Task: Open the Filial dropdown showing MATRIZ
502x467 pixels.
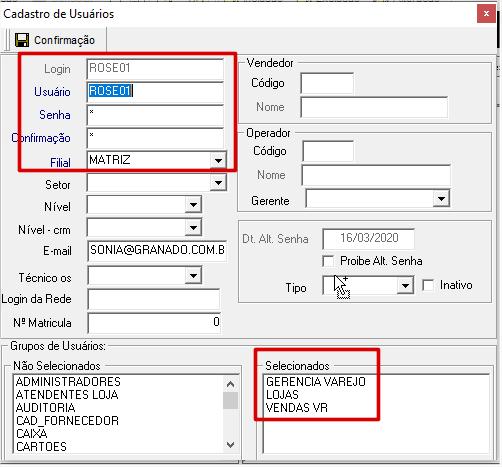Action: [218, 161]
